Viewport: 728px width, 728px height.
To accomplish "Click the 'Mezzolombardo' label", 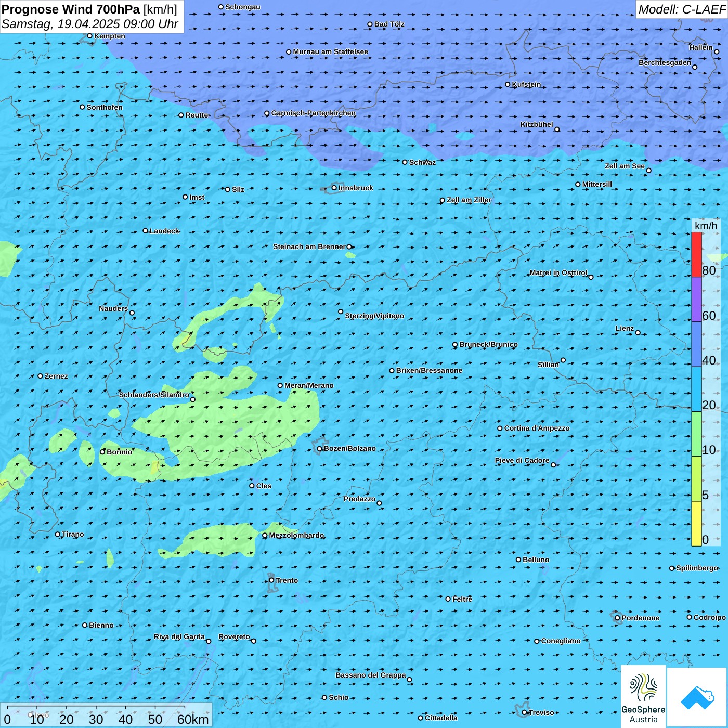I will [296, 535].
